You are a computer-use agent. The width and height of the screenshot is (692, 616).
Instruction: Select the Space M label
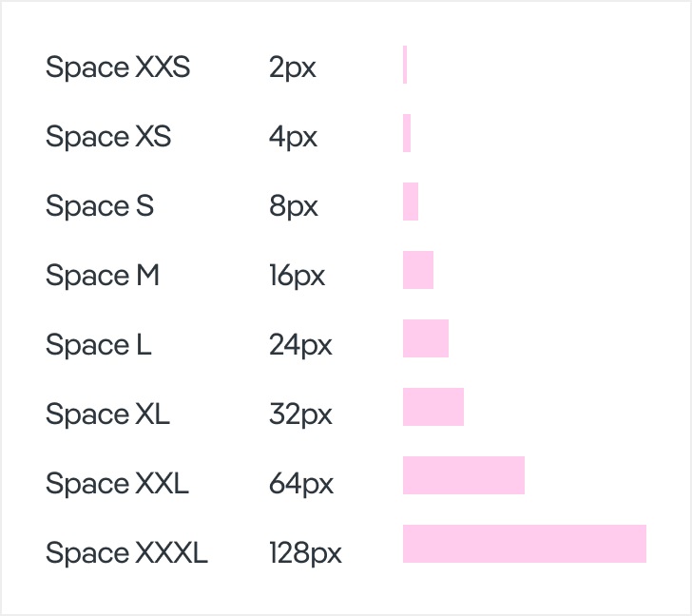coord(103,275)
